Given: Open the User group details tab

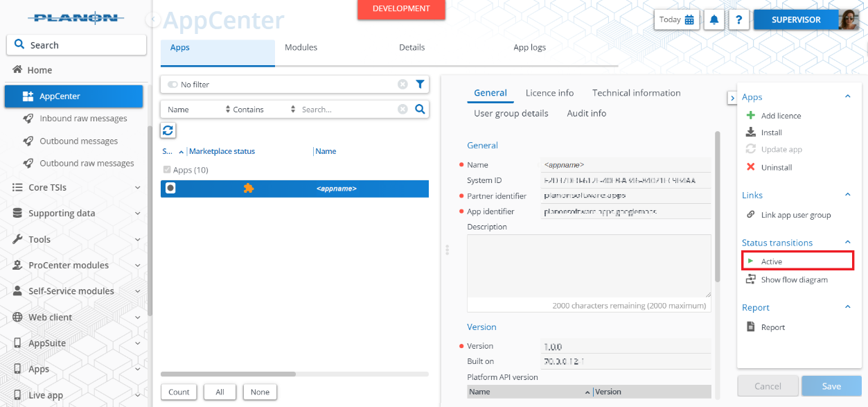Looking at the screenshot, I should pos(511,113).
